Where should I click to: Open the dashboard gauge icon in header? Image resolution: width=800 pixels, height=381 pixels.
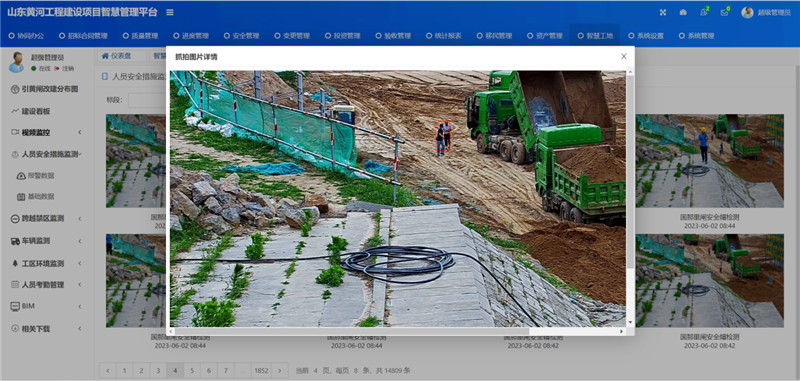click(x=683, y=12)
